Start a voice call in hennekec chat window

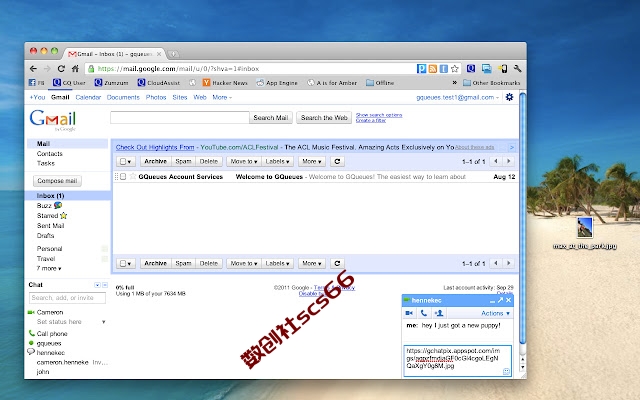click(424, 313)
